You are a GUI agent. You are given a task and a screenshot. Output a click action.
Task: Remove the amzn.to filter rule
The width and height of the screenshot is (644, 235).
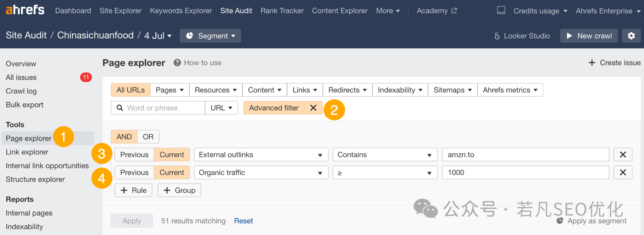click(x=623, y=154)
